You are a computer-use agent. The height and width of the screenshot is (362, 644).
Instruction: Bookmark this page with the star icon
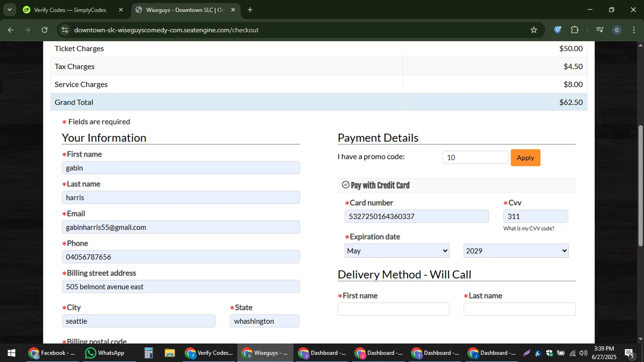[x=534, y=30]
